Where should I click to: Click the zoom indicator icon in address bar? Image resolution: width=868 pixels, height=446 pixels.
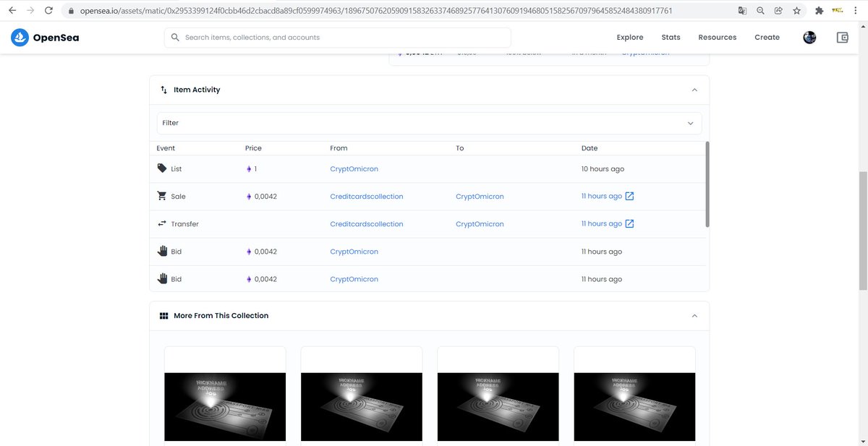pos(760,11)
